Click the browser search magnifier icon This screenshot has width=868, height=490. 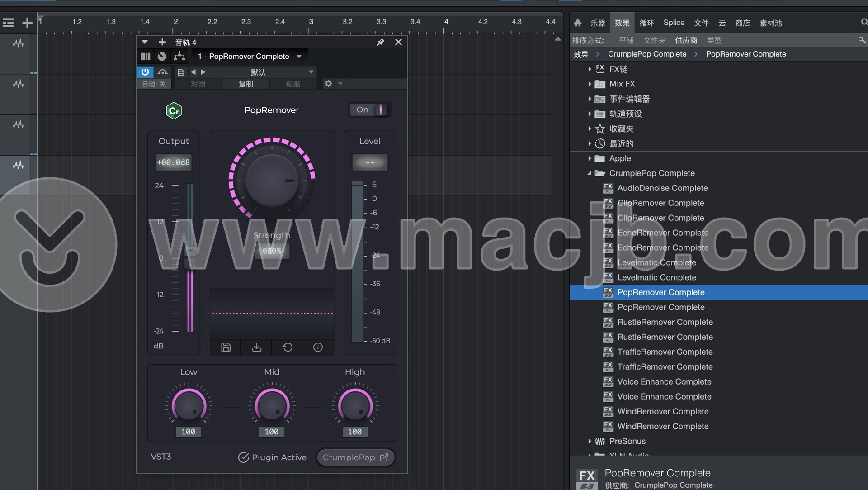pos(864,22)
